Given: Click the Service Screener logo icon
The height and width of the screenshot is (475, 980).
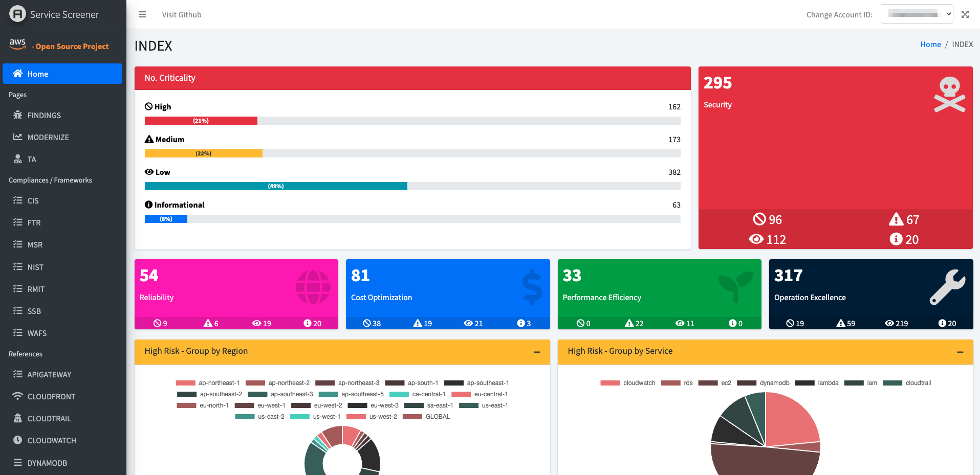Looking at the screenshot, I should point(17,14).
